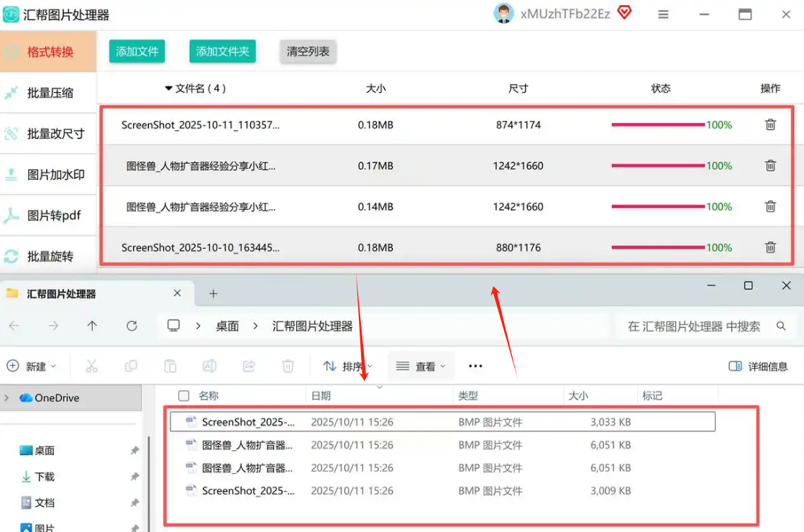This screenshot has height=532, width=804.
Task: Click the PC monitor icon in address bar
Action: coord(173,326)
